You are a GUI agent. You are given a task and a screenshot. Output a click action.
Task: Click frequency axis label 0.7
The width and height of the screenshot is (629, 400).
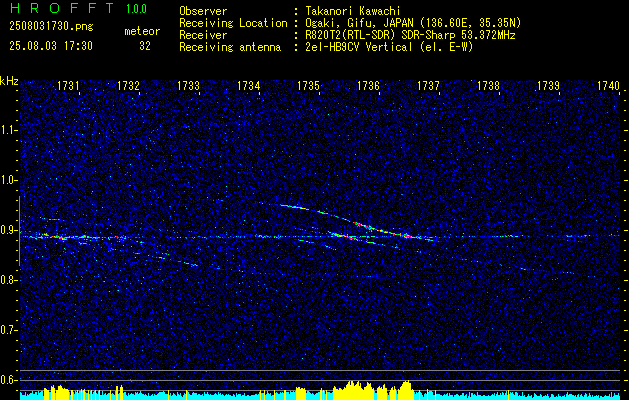8,330
